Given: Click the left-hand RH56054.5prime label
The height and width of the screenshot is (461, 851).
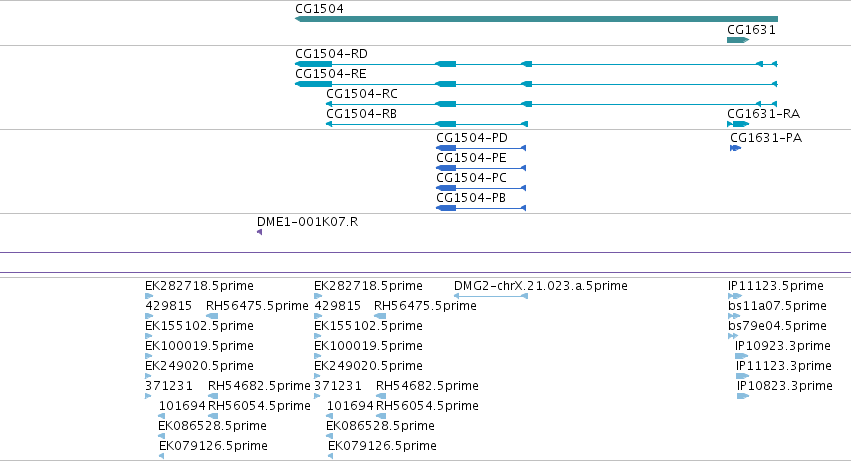Looking at the screenshot, I should [259, 406].
